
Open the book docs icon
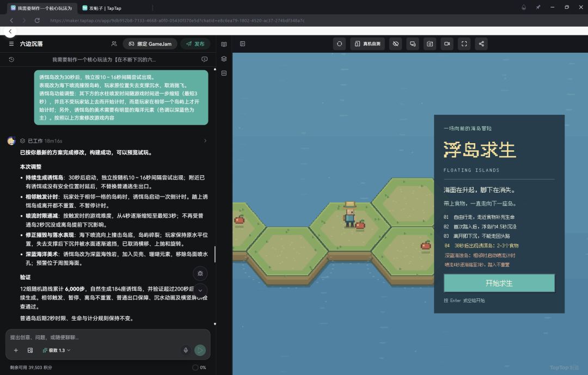224,44
